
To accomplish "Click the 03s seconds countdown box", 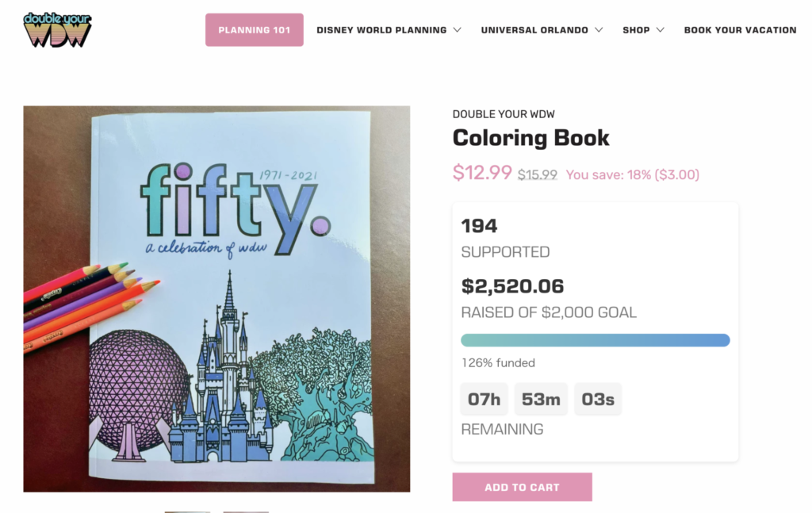I will (x=598, y=400).
